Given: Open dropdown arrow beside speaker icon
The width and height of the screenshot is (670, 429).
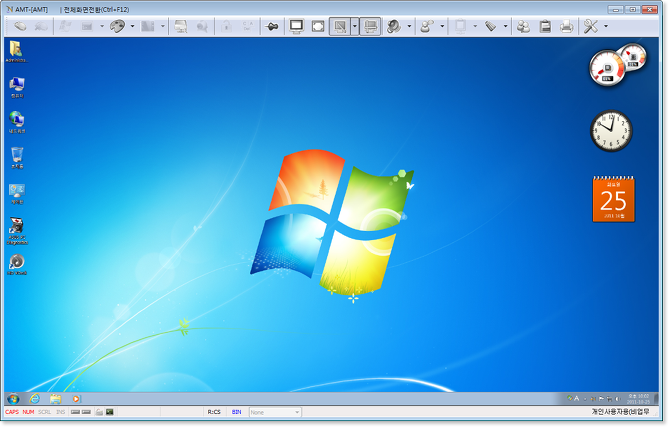Looking at the screenshot, I should (x=409, y=26).
